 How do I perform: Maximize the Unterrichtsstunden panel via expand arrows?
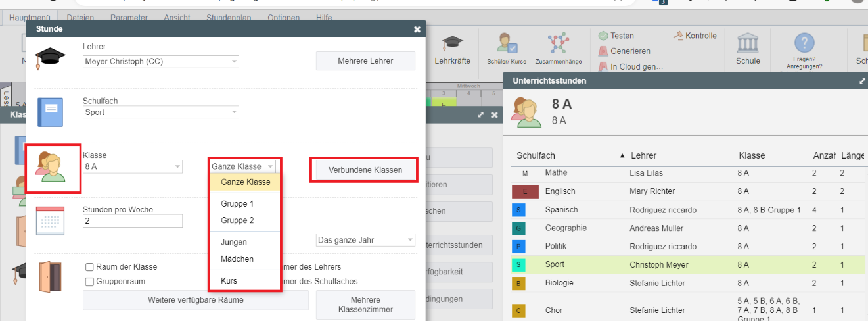click(862, 81)
